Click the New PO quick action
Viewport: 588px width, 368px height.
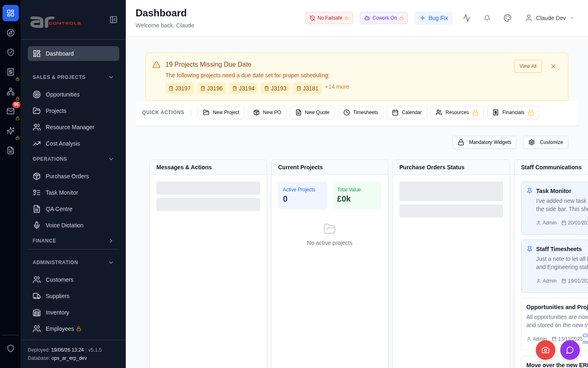click(x=267, y=112)
